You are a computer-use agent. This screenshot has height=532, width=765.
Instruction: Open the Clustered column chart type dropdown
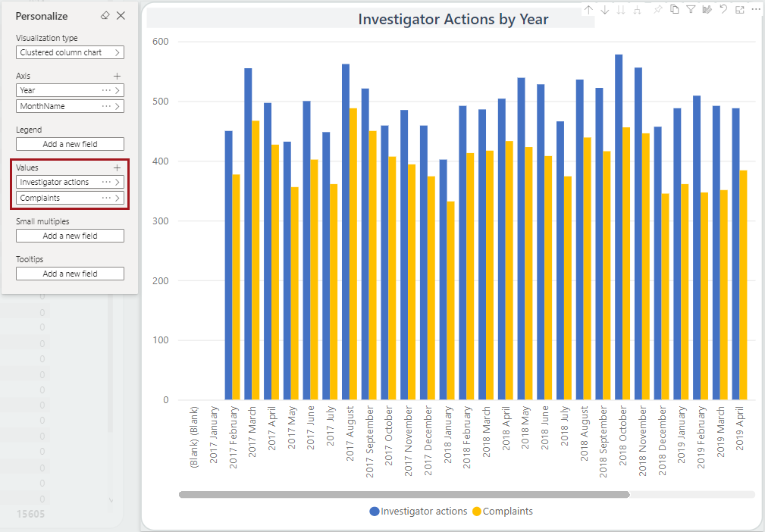tap(70, 52)
